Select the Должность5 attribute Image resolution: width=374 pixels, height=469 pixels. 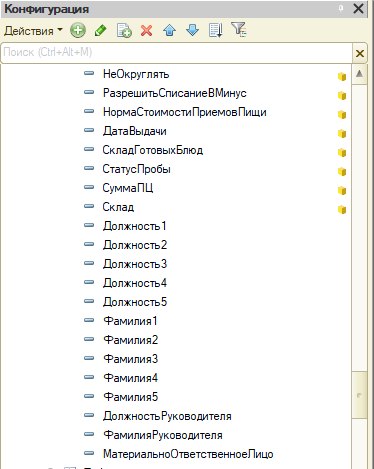[x=135, y=302]
